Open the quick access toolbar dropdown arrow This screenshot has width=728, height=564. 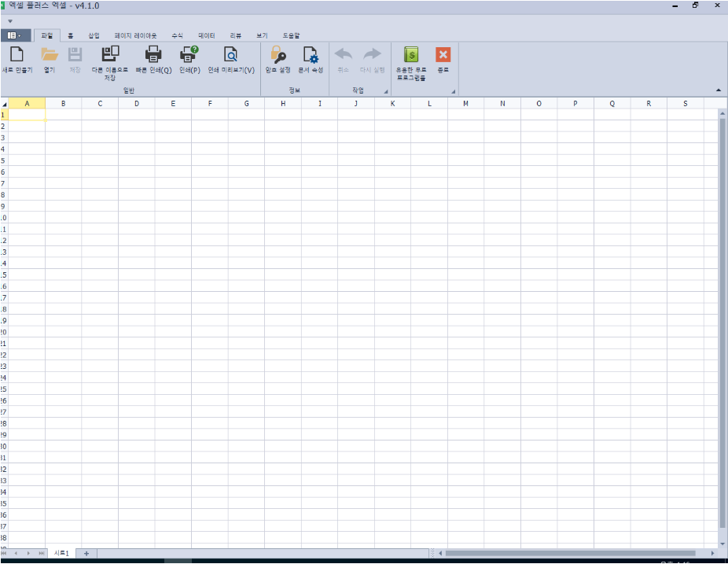tap(9, 21)
